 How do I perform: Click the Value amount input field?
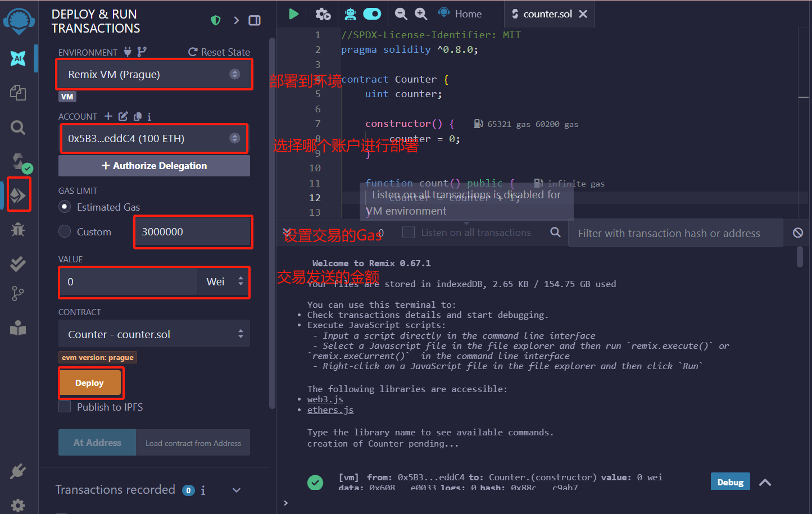tap(128, 281)
